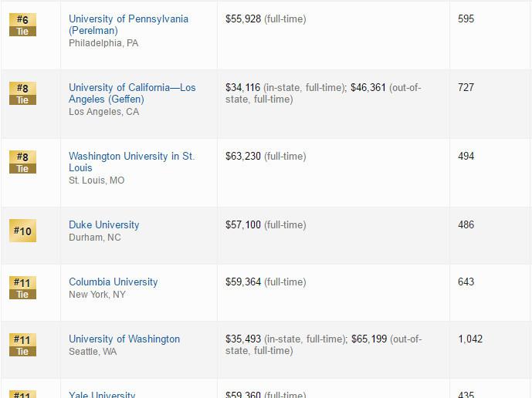
Task: Click the 1,042 enrollment value
Action: click(470, 339)
